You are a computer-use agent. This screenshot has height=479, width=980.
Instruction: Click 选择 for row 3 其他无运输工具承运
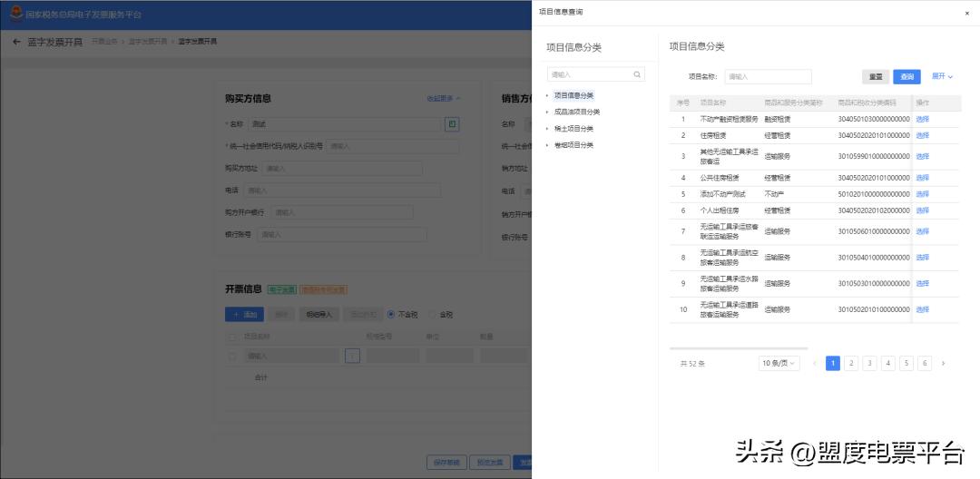[x=923, y=157]
